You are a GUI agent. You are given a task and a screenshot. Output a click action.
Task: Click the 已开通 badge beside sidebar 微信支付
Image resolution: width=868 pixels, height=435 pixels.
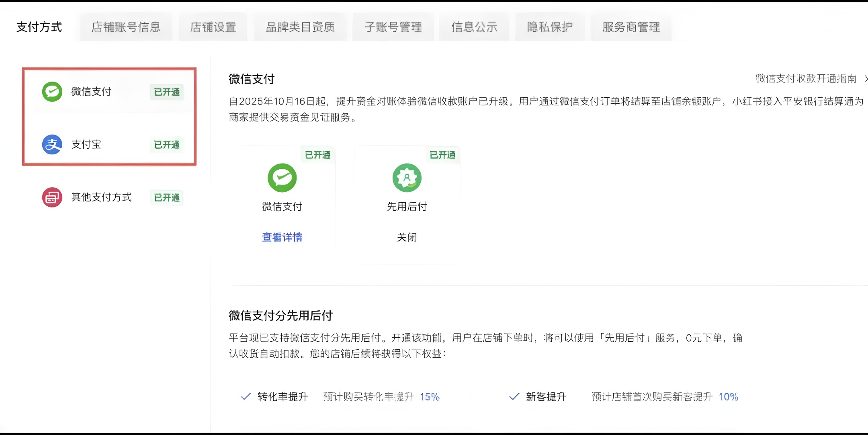tap(167, 92)
